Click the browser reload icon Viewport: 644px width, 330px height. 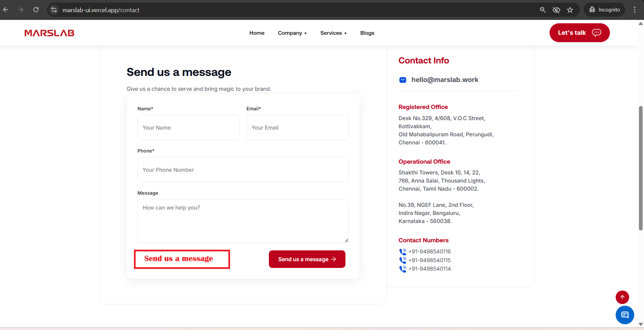(36, 10)
